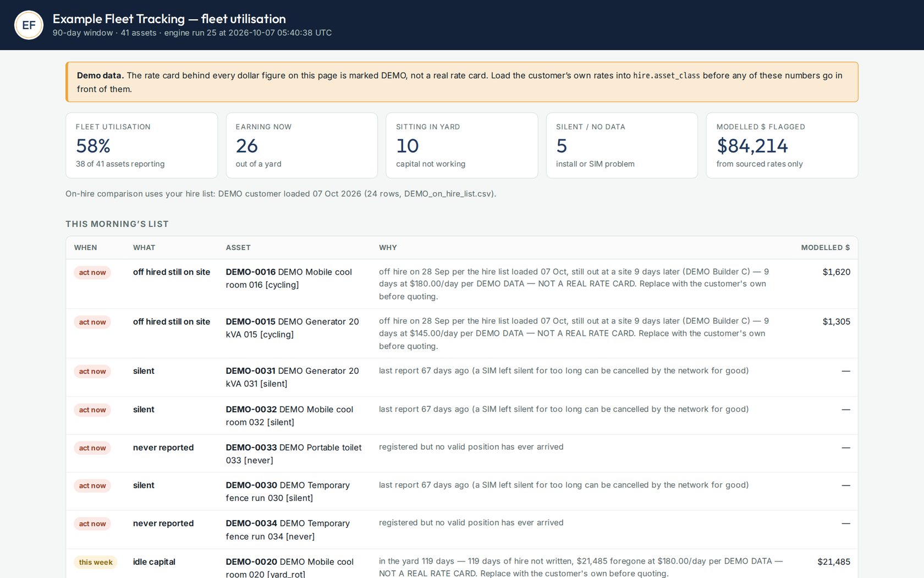Select the "registered but no valid position" text for DEMO-0033
This screenshot has height=578, width=924.
471,447
